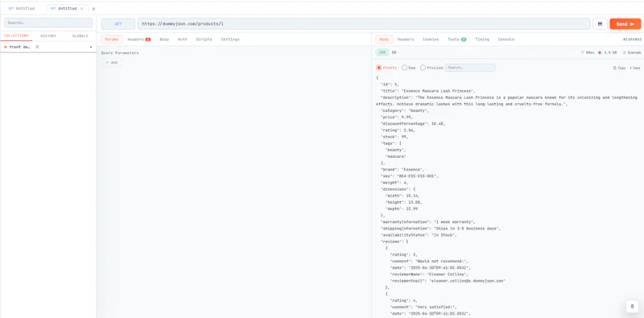Add a new query parameter
Screen dimensions: 644x318
click(112, 63)
